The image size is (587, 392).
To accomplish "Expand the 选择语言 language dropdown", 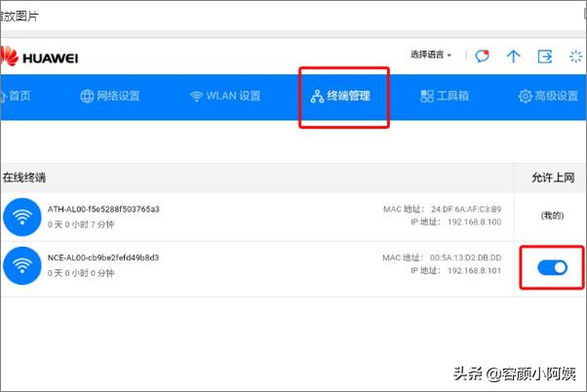I will coord(431,56).
